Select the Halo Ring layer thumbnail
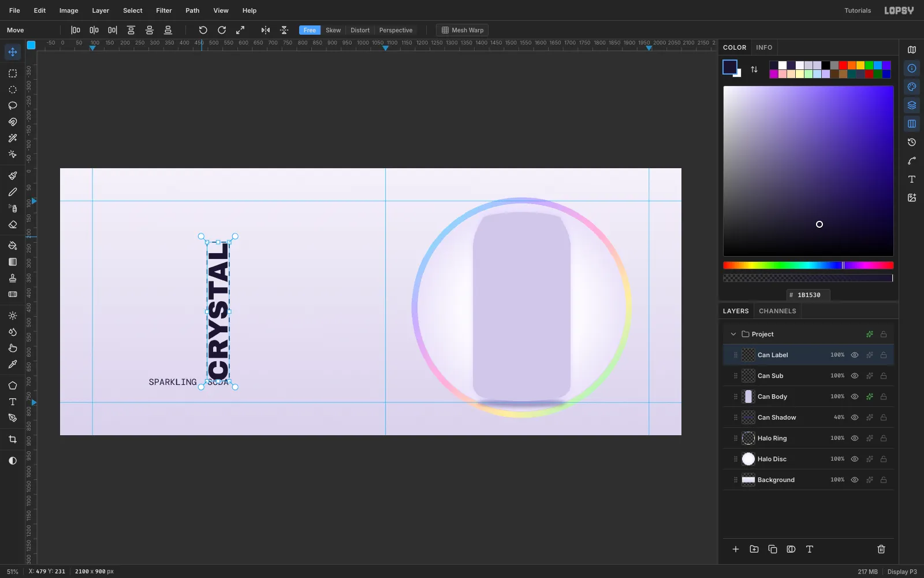This screenshot has height=578, width=924. 748,438
